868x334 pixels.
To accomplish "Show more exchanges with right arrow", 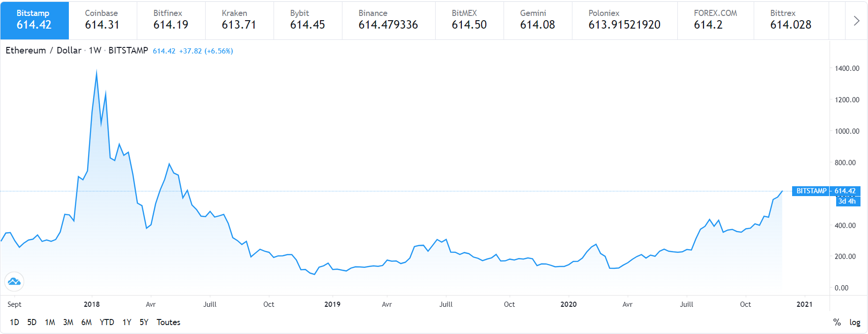I will 856,21.
